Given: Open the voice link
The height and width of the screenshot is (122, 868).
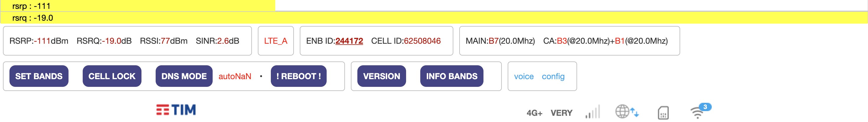Looking at the screenshot, I should click(x=524, y=77).
